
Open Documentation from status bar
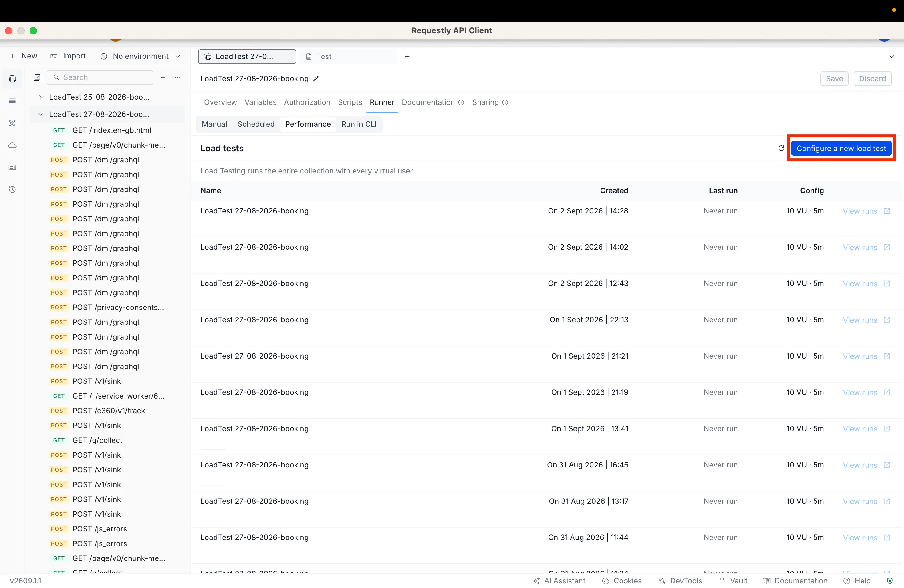pos(795,581)
